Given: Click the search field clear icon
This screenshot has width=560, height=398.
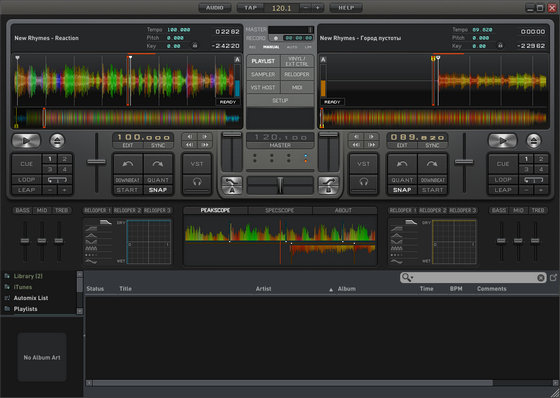Looking at the screenshot, I should (x=541, y=278).
